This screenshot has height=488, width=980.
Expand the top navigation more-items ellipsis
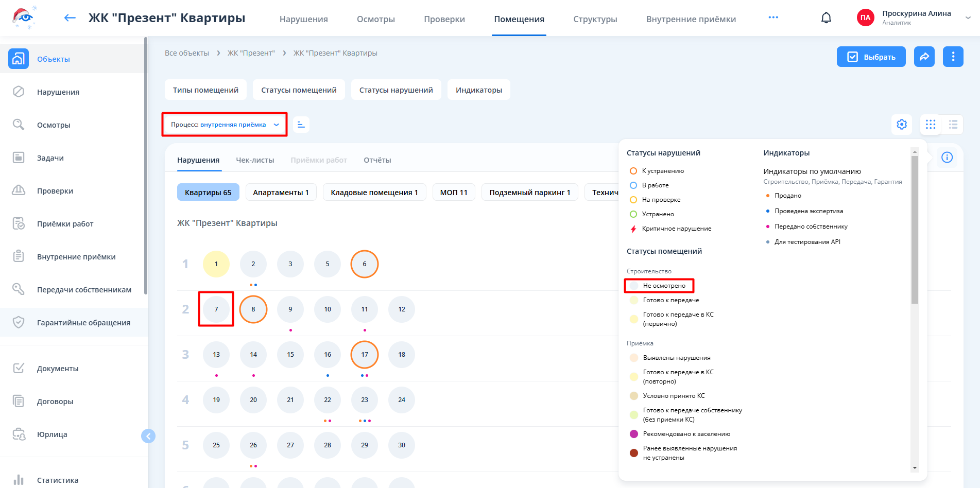point(773,18)
